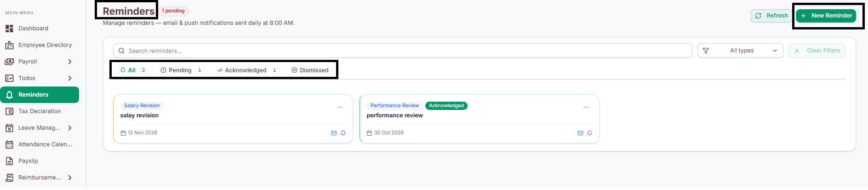
Task: Click the filter funnel icon
Action: (706, 51)
